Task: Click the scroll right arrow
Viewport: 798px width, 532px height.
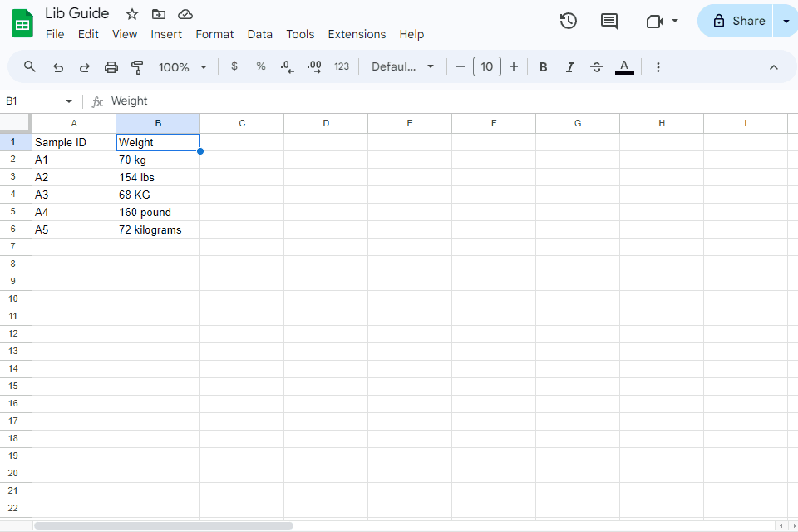Action: click(793, 525)
